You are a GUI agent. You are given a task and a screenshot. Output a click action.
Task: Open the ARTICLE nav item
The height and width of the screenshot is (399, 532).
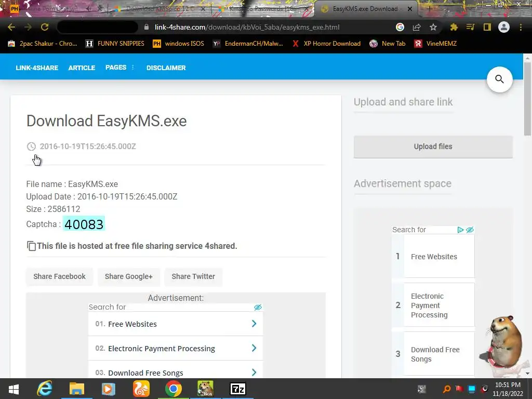[82, 68]
